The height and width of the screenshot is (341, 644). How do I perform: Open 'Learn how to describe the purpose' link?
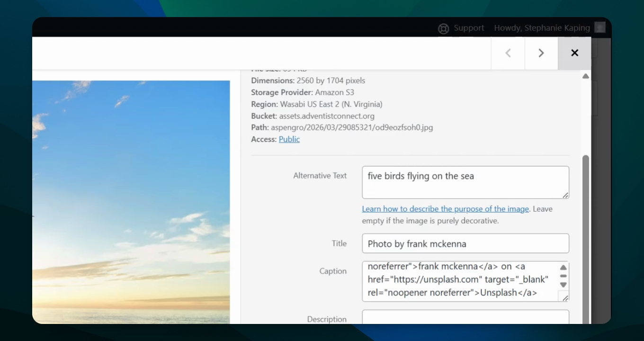click(x=445, y=209)
